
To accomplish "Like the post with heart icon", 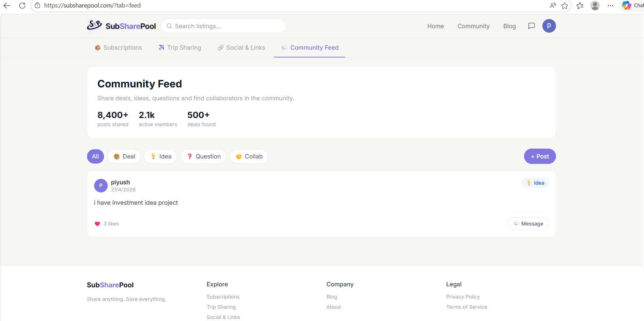I will (97, 224).
